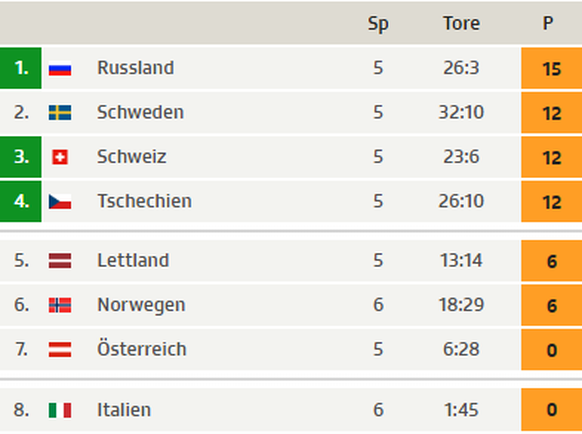Click the Norwegian flag icon

pos(60,305)
